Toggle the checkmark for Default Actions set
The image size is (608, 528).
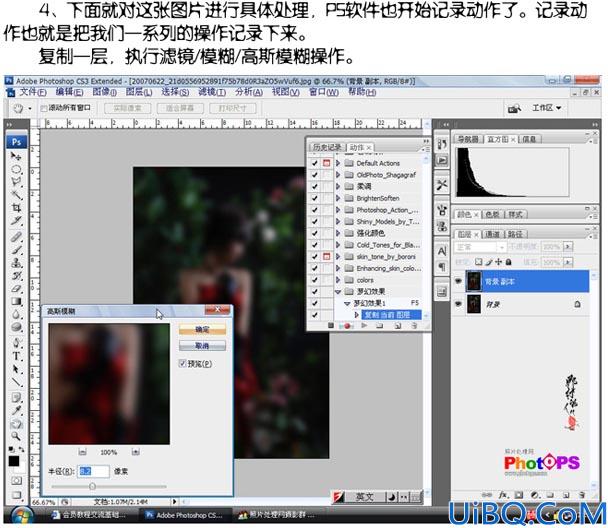click(314, 163)
